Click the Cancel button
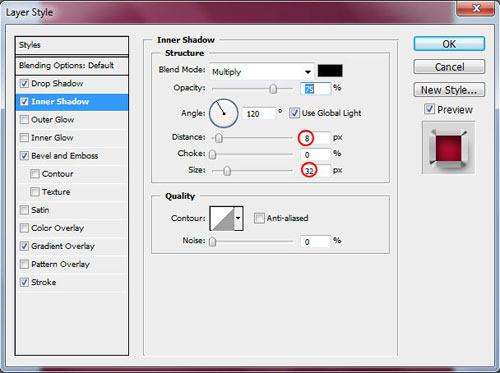 point(449,67)
